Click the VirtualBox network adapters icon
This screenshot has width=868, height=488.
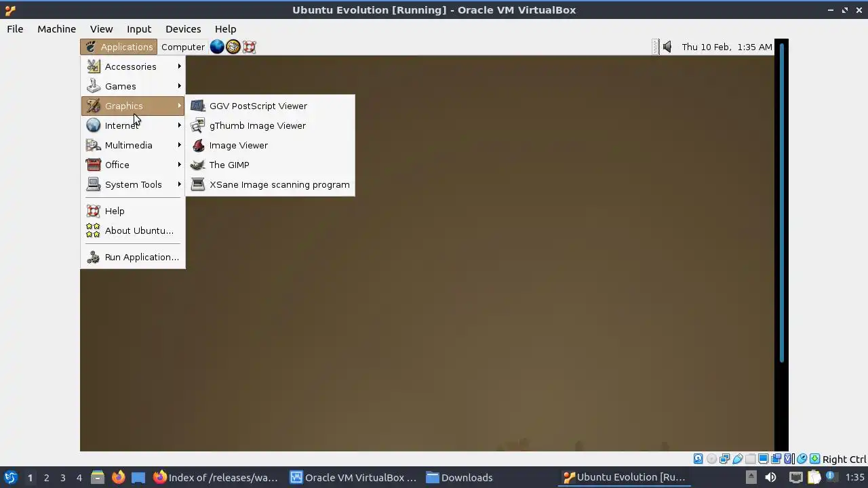(x=724, y=459)
